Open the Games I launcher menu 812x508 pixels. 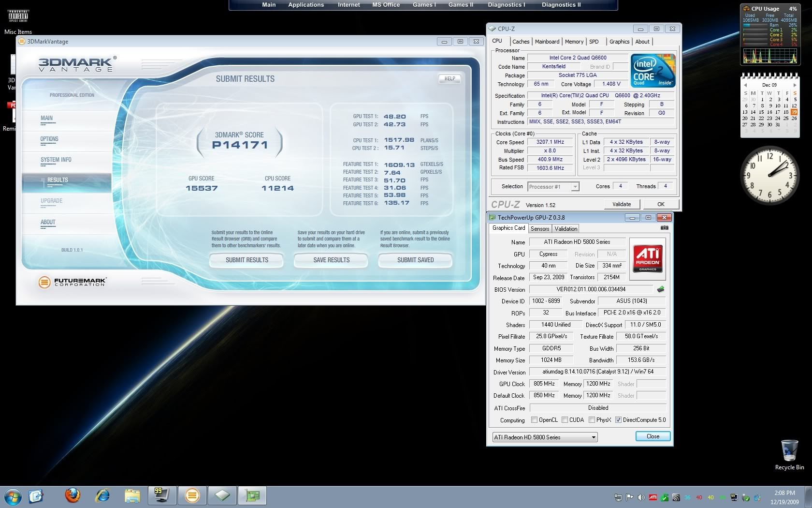(x=424, y=5)
